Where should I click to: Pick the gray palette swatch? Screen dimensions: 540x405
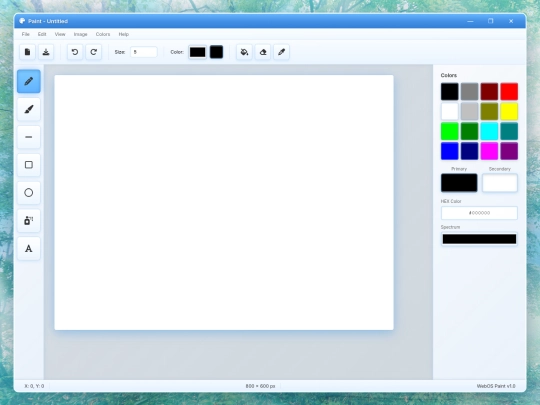[469, 92]
